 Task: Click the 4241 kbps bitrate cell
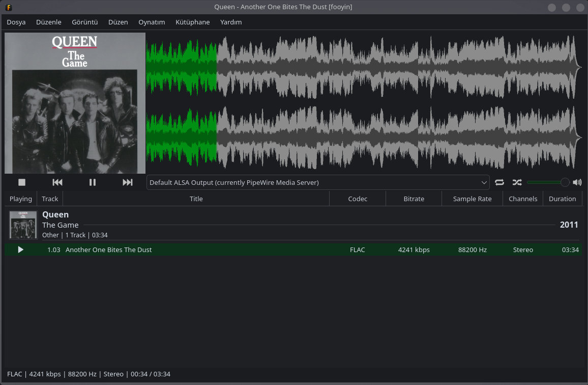tap(414, 250)
